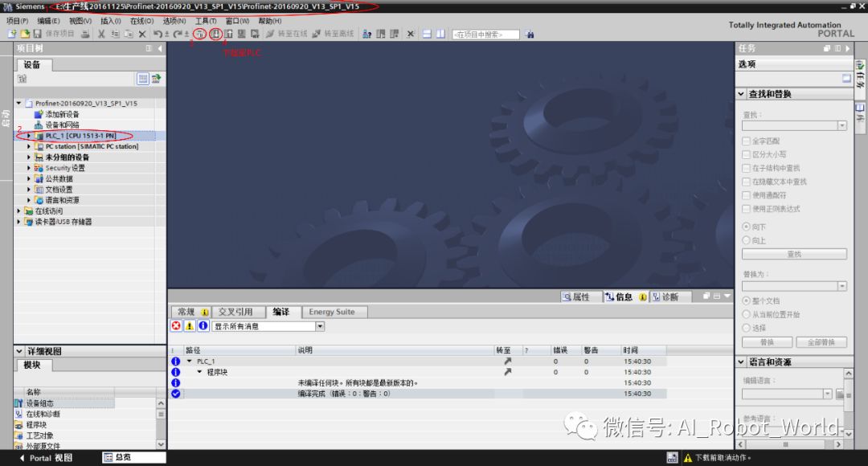Select the 整个文档 radio option
Image resolution: width=868 pixels, height=466 pixels.
pos(746,300)
